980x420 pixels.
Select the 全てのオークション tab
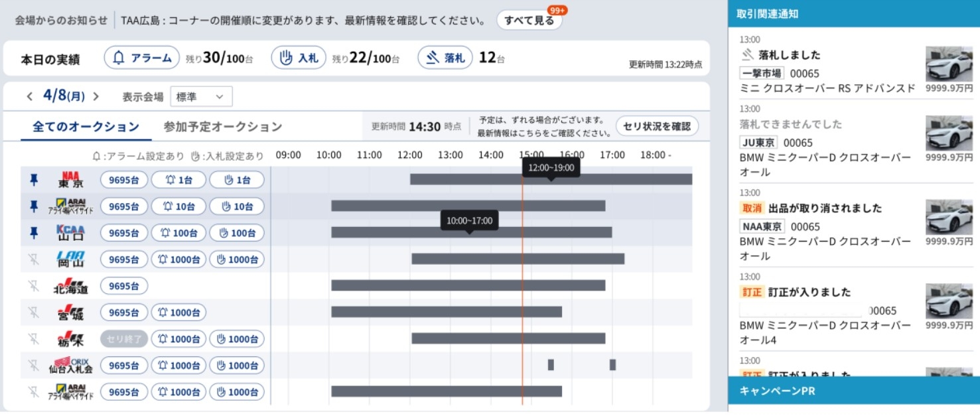click(86, 127)
